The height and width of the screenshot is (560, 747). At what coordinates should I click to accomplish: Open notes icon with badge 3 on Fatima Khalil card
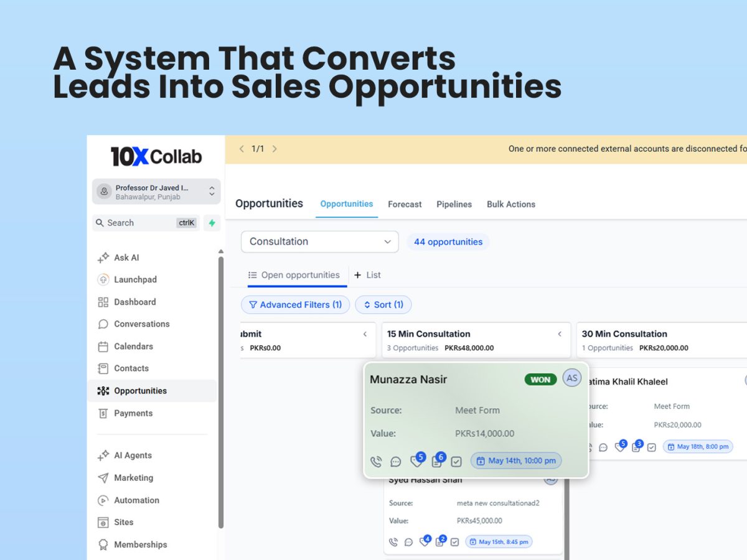(637, 446)
